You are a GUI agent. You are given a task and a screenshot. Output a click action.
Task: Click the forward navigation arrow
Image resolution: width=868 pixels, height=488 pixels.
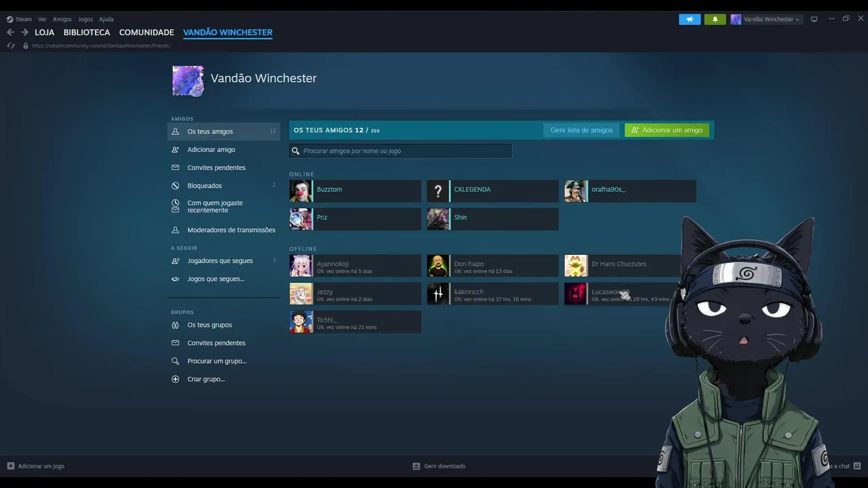click(x=24, y=32)
